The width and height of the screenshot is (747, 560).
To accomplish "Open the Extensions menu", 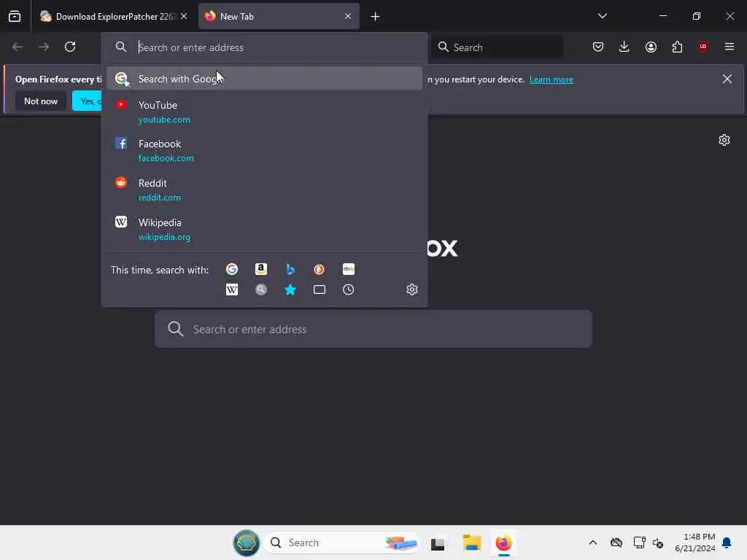I will (x=677, y=47).
